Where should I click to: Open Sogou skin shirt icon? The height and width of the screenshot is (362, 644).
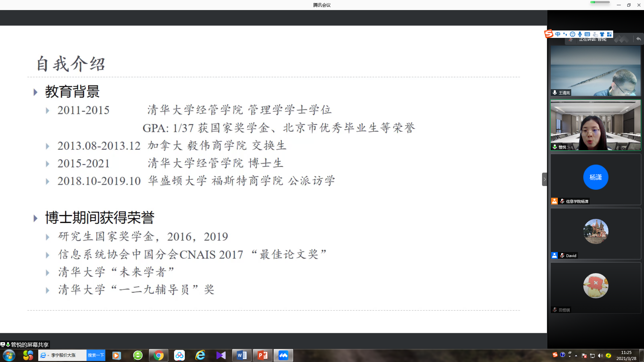click(602, 34)
